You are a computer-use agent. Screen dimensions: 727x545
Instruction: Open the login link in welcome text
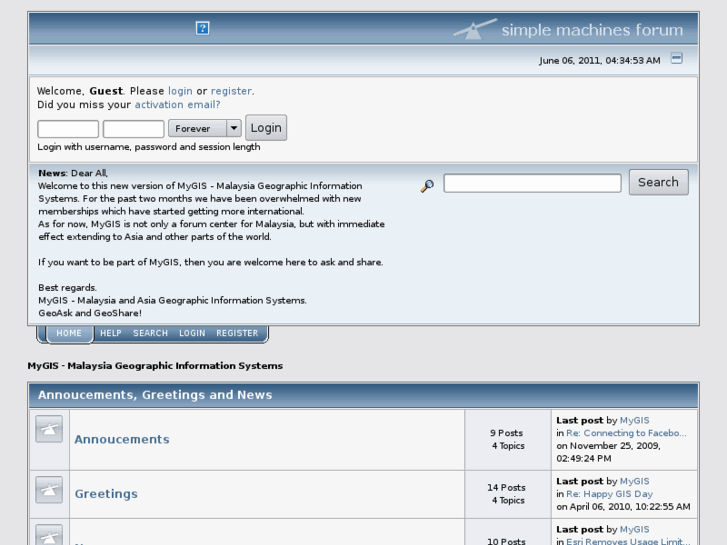coord(180,91)
